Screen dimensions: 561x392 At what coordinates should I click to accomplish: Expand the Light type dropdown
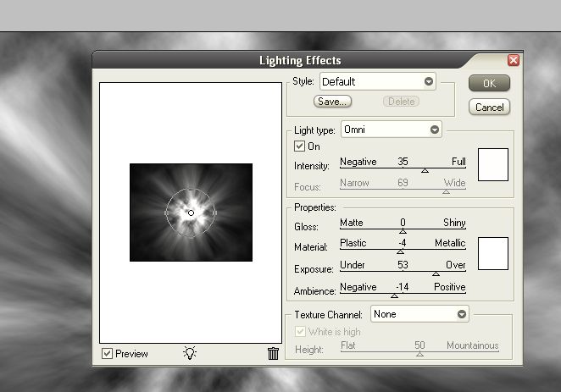tap(435, 130)
